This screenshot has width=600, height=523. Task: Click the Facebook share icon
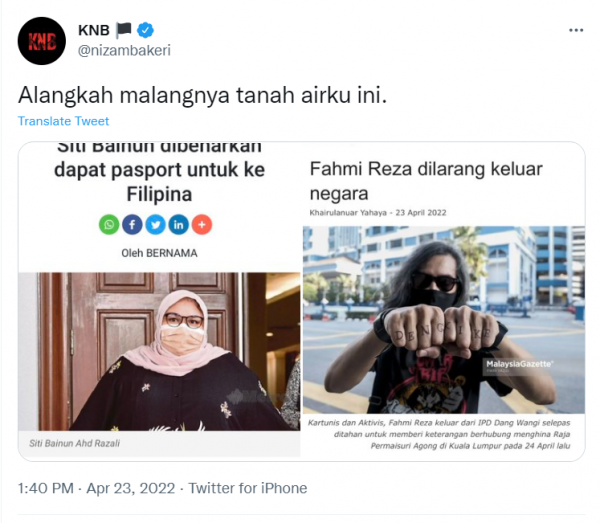(x=132, y=225)
